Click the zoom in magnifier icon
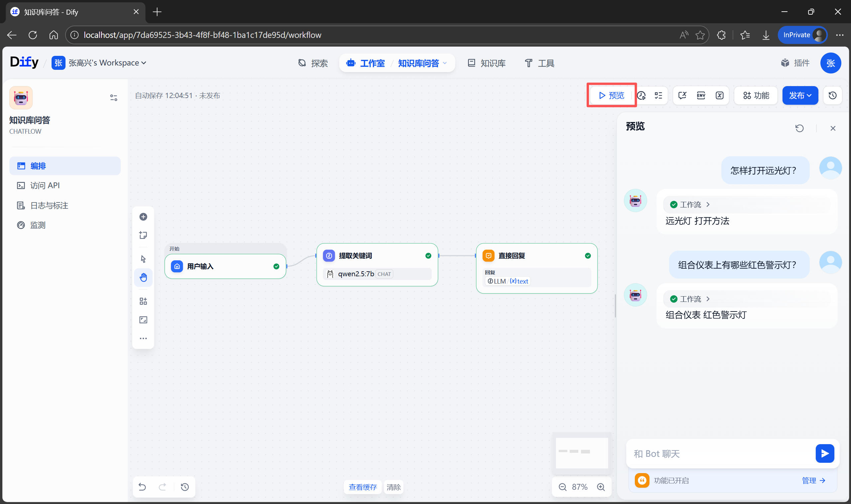Screen dimensions: 851x504 click(601, 487)
